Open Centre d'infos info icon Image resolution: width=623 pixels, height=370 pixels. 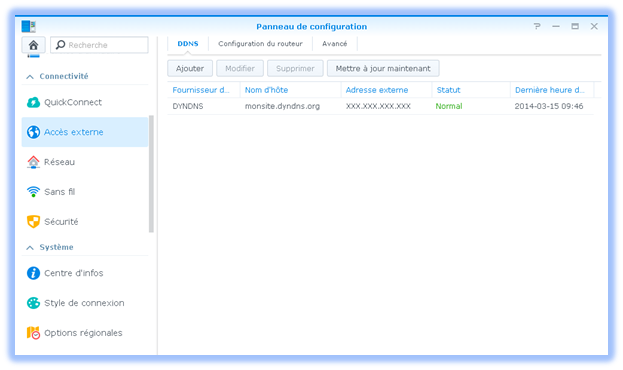point(33,273)
